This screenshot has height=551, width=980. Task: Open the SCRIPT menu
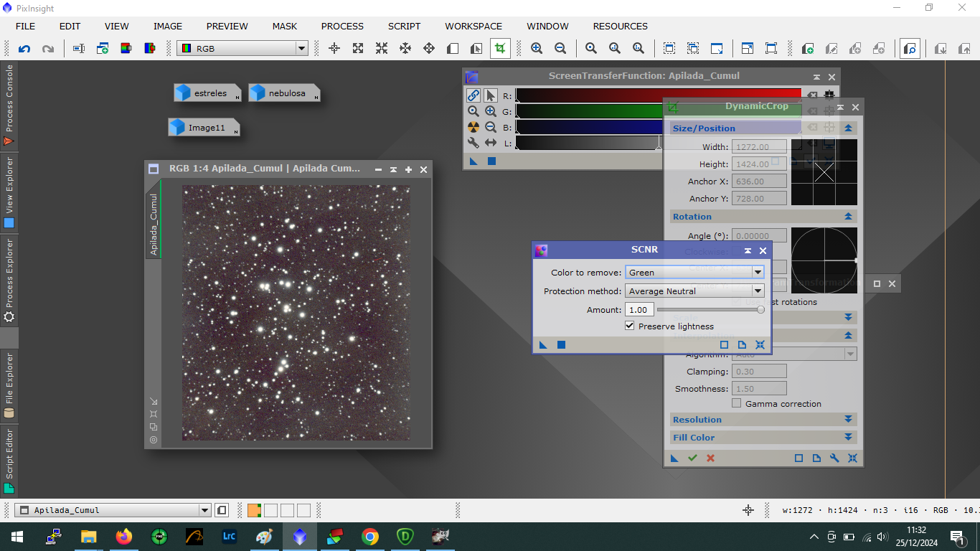(405, 26)
